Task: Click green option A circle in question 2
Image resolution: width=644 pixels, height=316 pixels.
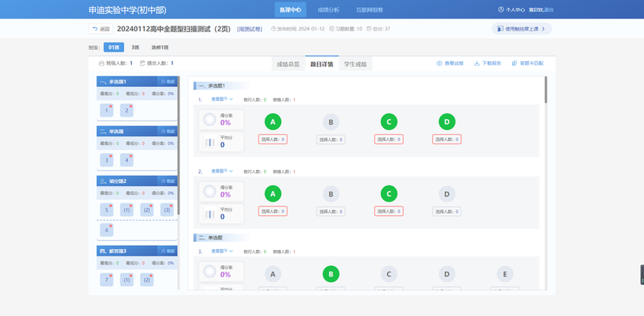Action: (x=273, y=193)
